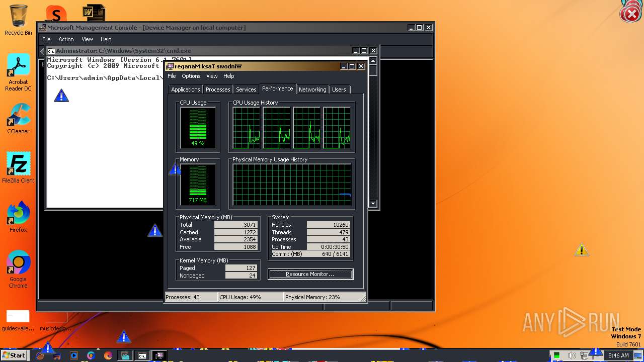Launch Firefox from the desktop icon
This screenshot has width=644, height=362.
click(x=18, y=217)
